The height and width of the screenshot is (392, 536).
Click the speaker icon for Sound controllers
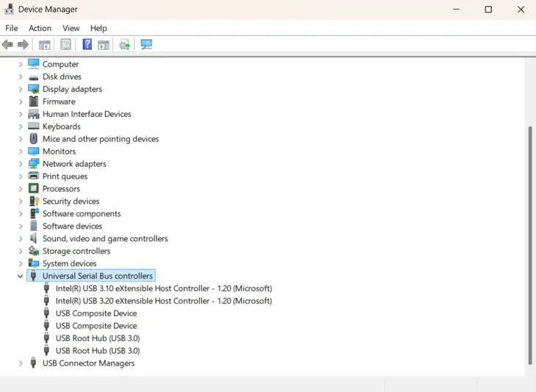click(x=33, y=238)
